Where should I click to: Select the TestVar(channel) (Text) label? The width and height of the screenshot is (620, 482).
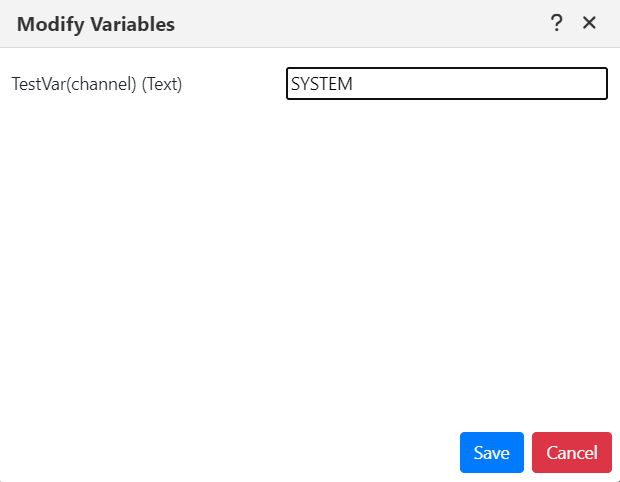(97, 84)
